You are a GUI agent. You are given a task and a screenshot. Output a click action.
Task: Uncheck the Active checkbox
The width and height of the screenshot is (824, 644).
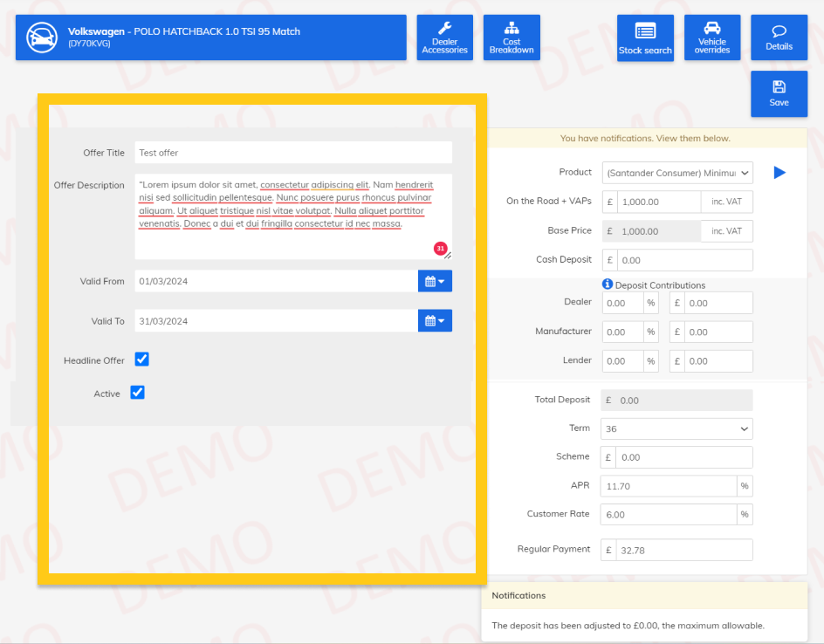coord(138,393)
